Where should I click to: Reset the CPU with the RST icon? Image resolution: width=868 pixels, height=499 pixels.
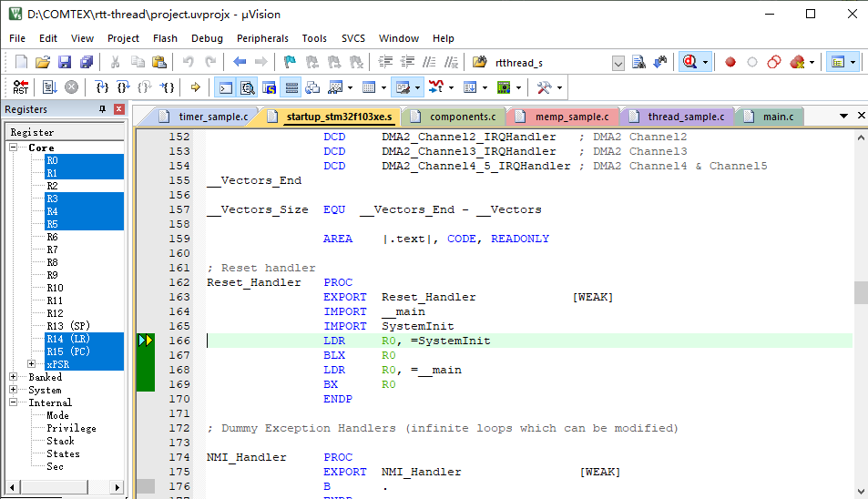tap(20, 87)
